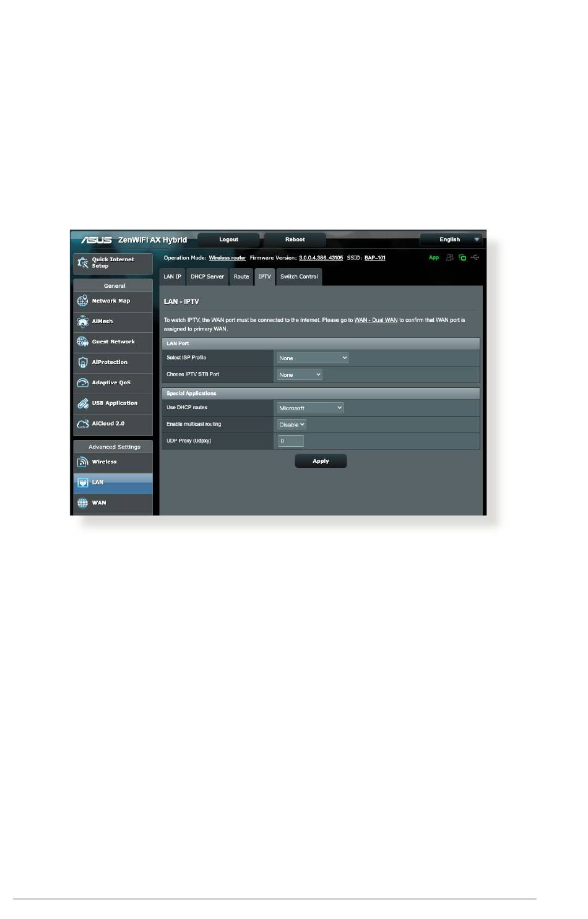Click the USB Application menu label
Screen dimensions: 588x919
pos(115,403)
